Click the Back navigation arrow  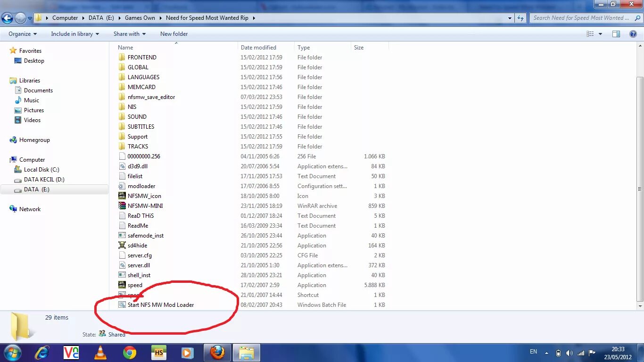tap(7, 18)
